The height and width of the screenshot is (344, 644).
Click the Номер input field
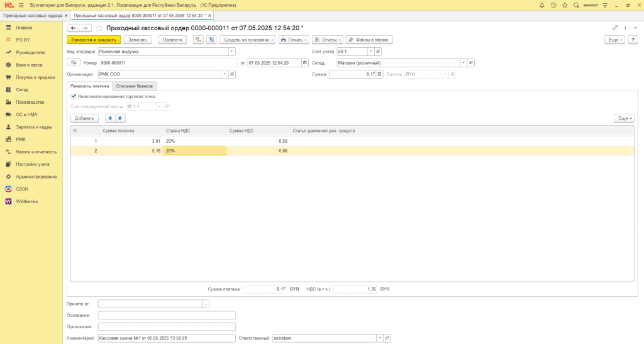tap(168, 63)
